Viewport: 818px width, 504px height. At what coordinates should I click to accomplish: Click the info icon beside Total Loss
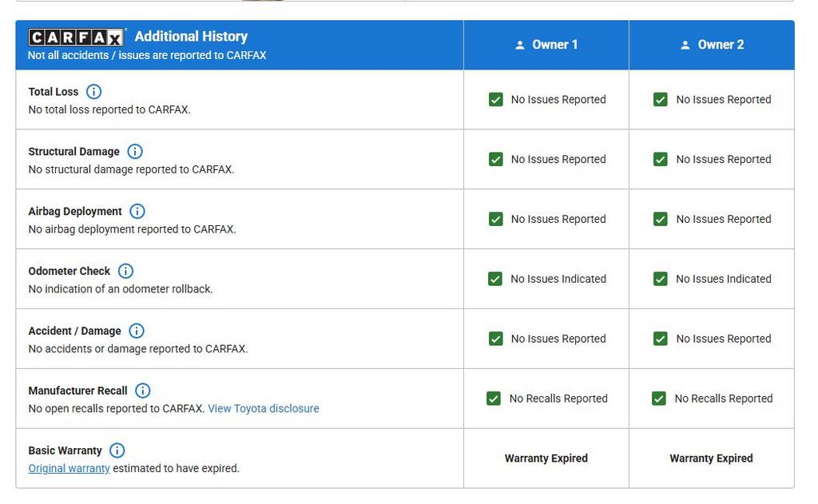93,92
